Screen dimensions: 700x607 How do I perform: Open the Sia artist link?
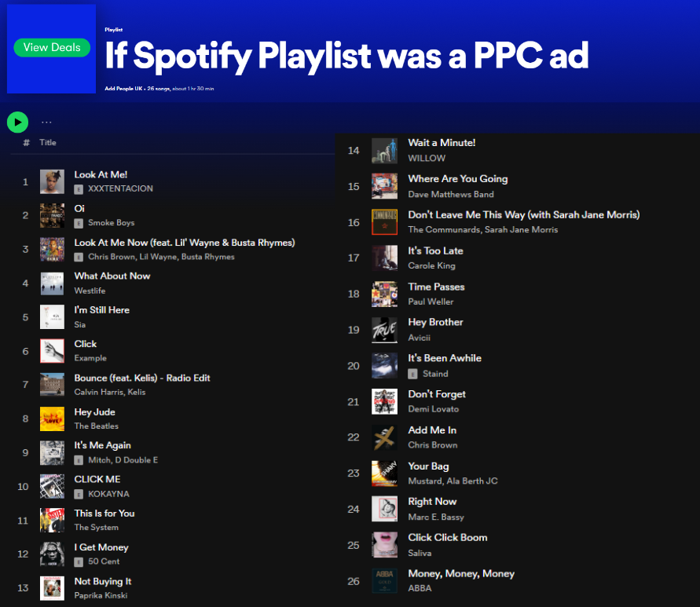[x=80, y=324]
